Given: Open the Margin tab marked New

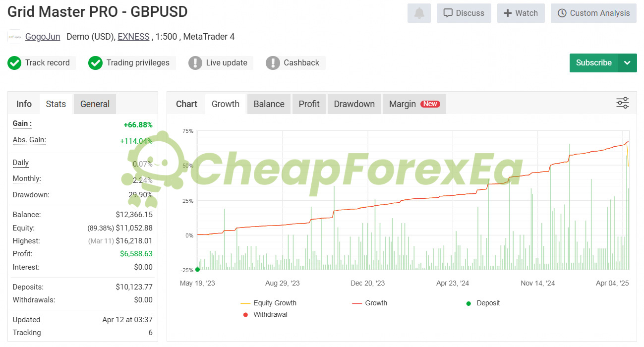Looking at the screenshot, I should [x=414, y=104].
